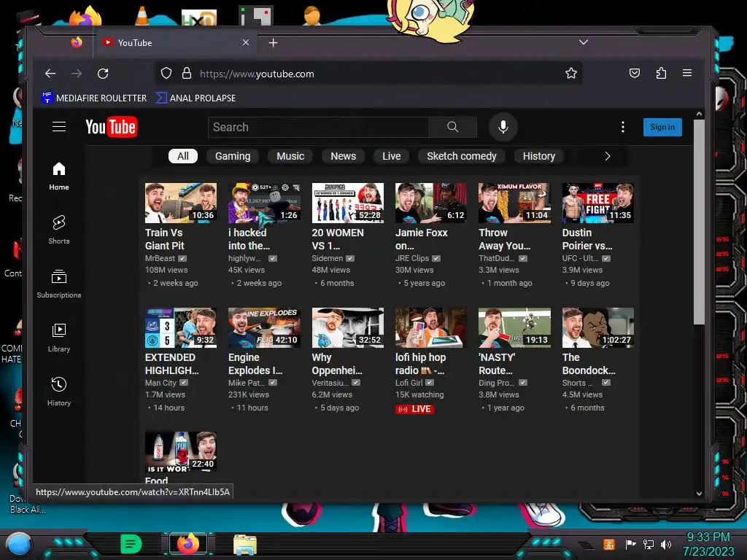The image size is (747, 560).
Task: Open the Pocket save icon
Action: [635, 74]
